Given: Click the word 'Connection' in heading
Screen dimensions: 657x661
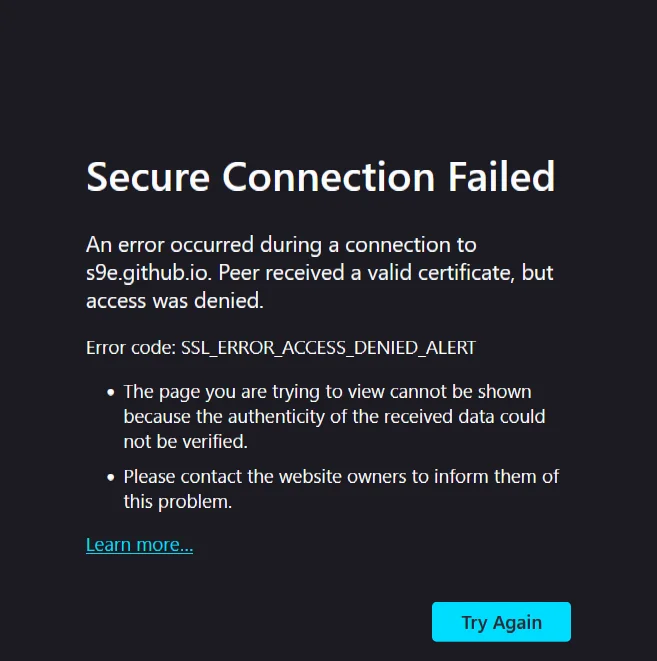Looking at the screenshot, I should (328, 177).
